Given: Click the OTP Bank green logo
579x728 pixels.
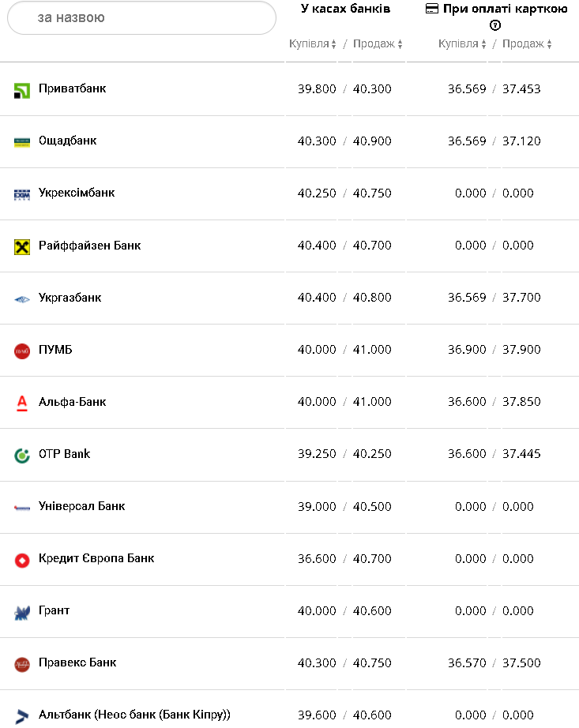Looking at the screenshot, I should click(22, 455).
